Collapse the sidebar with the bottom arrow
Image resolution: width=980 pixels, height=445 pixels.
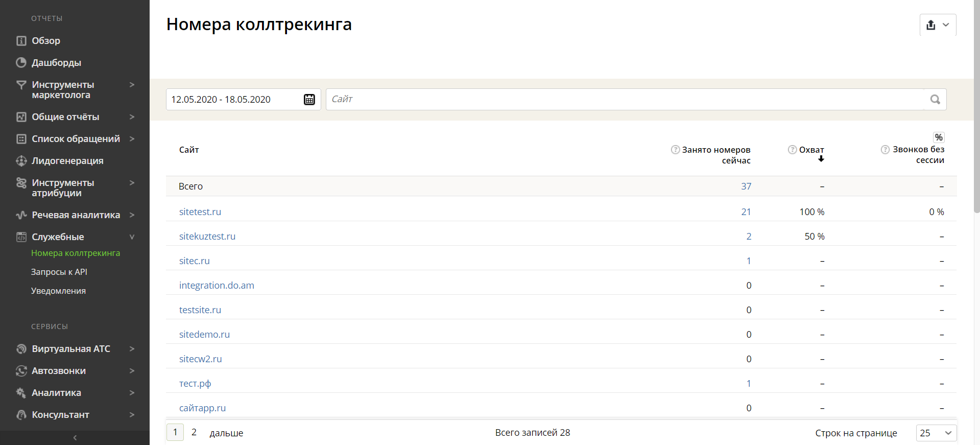tap(75, 438)
